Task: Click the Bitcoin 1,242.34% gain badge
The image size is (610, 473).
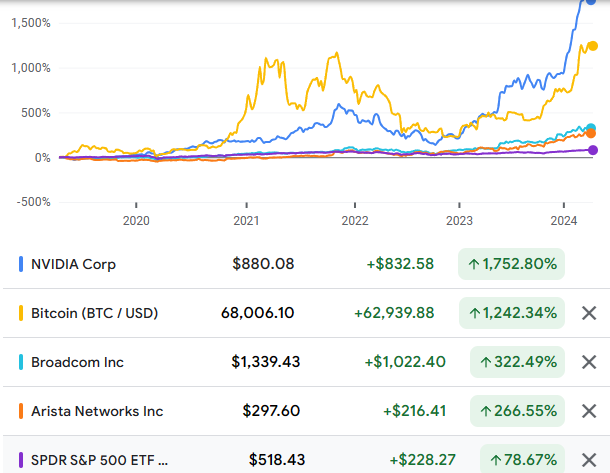Action: [x=512, y=313]
